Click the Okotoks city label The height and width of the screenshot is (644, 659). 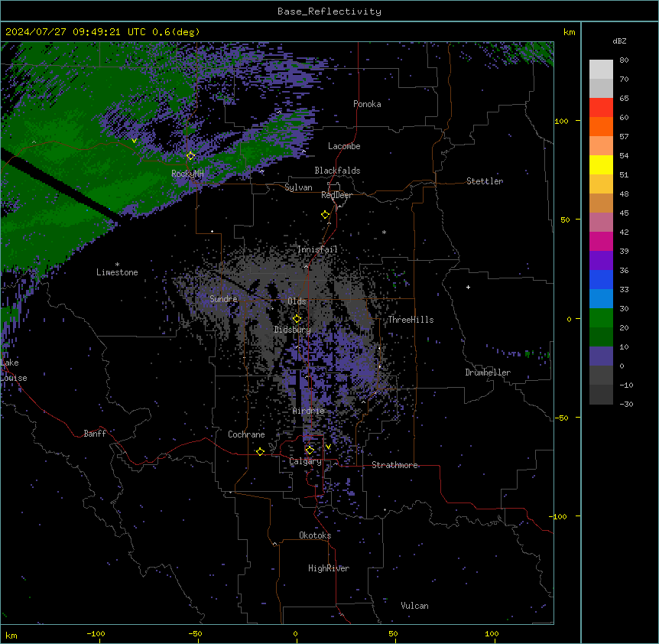[x=315, y=535]
